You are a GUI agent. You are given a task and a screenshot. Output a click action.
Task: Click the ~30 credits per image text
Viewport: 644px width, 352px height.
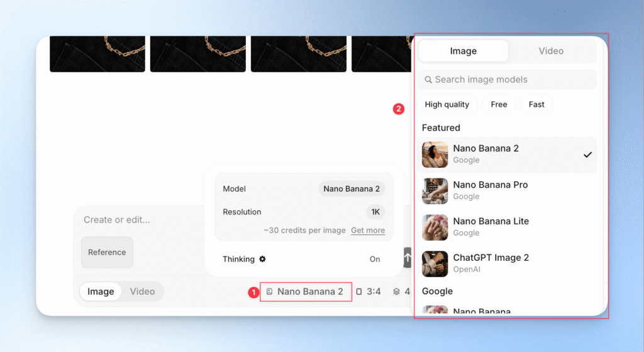click(x=304, y=231)
